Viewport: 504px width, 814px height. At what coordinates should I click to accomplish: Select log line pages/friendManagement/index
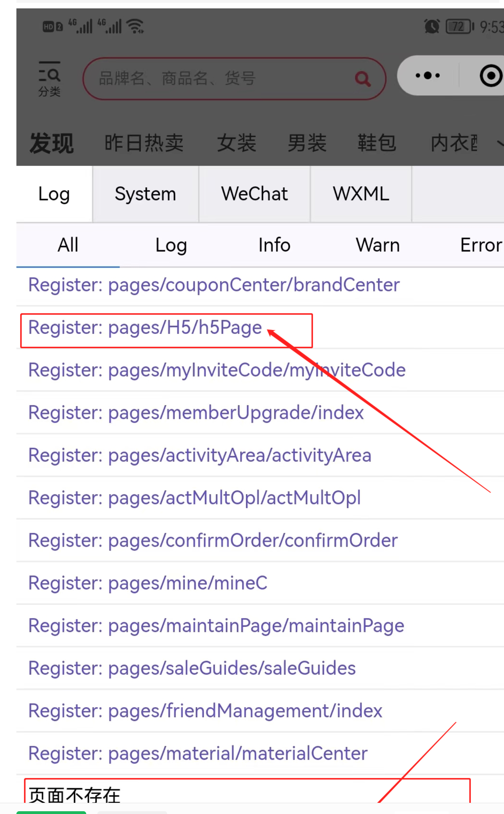pos(260,711)
